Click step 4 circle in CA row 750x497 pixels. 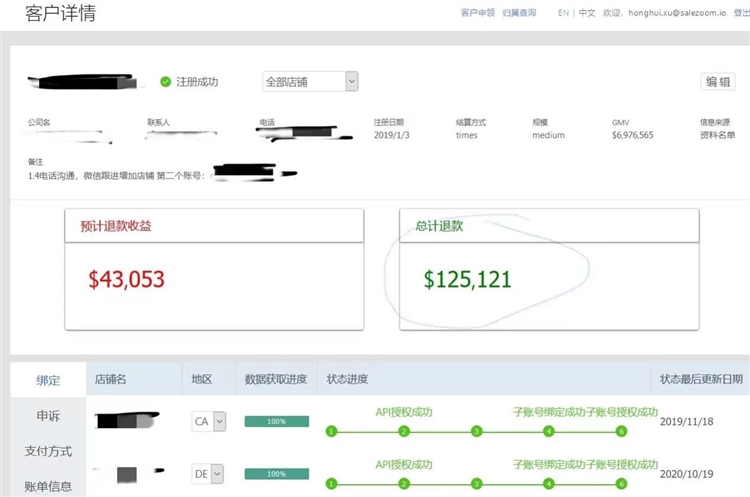[x=549, y=431]
